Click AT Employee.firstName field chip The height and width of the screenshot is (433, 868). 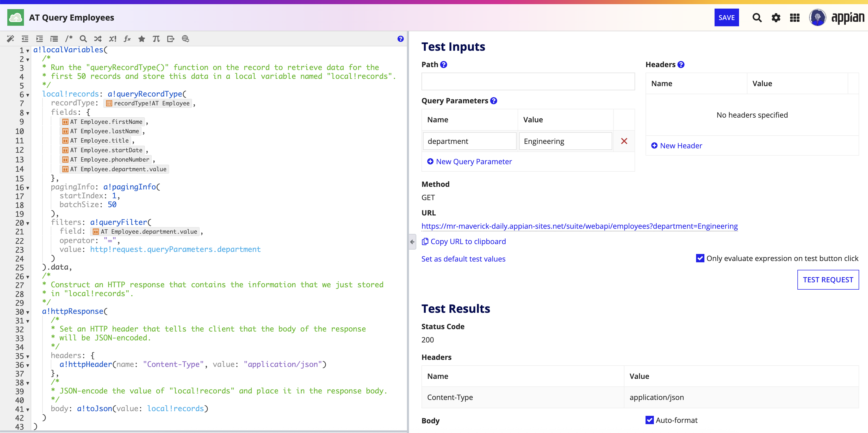point(102,122)
